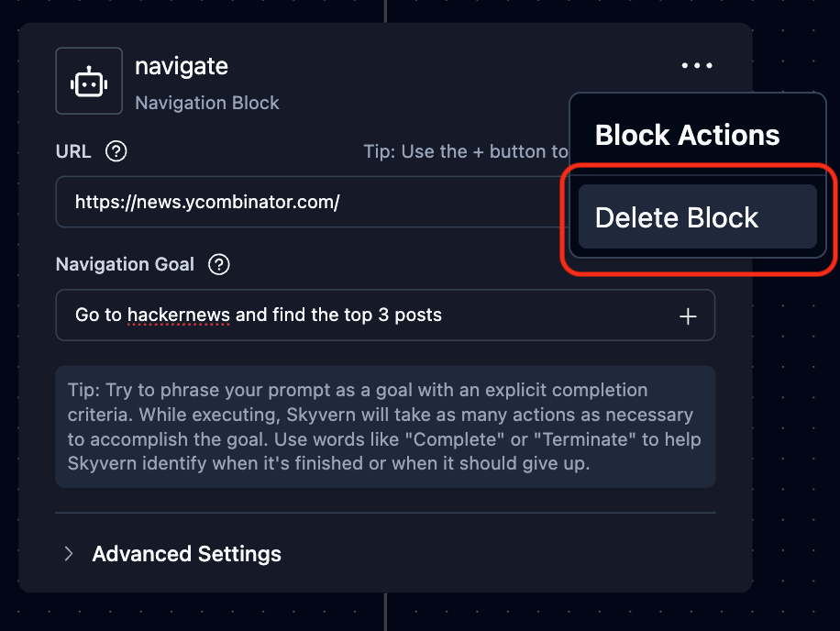Click the help icon beside Navigation Goal

218,265
